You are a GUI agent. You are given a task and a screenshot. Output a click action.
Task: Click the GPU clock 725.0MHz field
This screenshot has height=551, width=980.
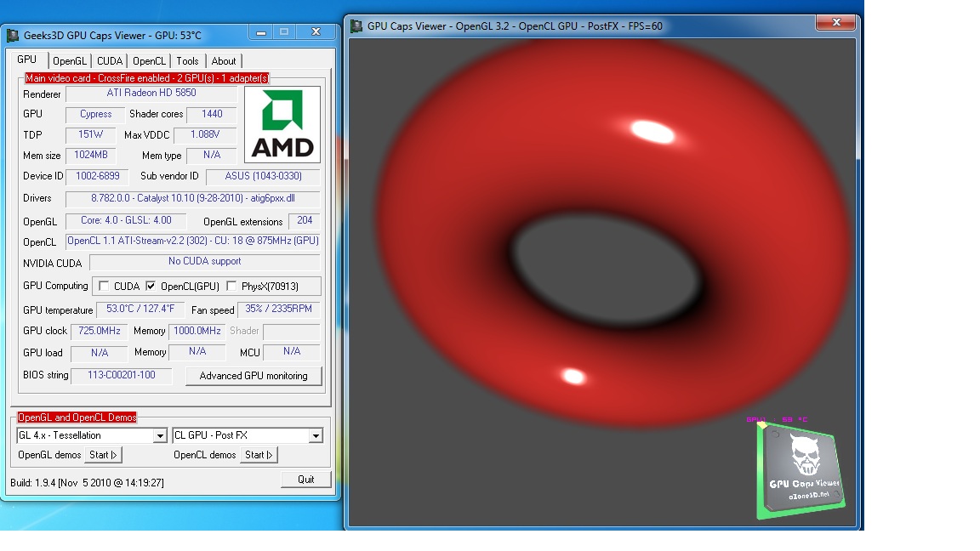click(100, 331)
